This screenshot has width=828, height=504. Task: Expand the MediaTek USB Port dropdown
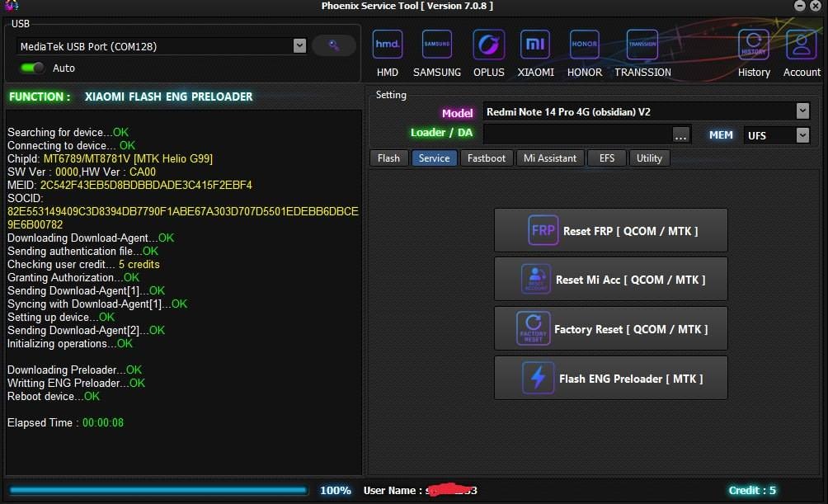(299, 46)
